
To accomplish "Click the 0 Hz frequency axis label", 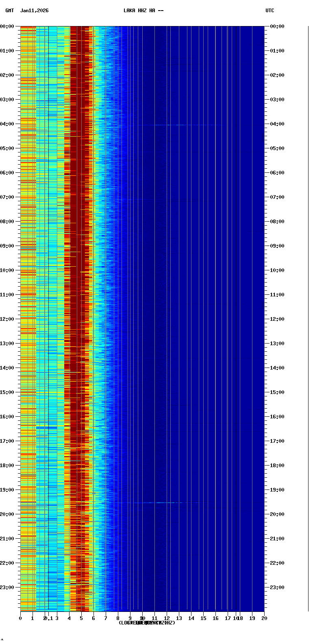I will [20, 618].
